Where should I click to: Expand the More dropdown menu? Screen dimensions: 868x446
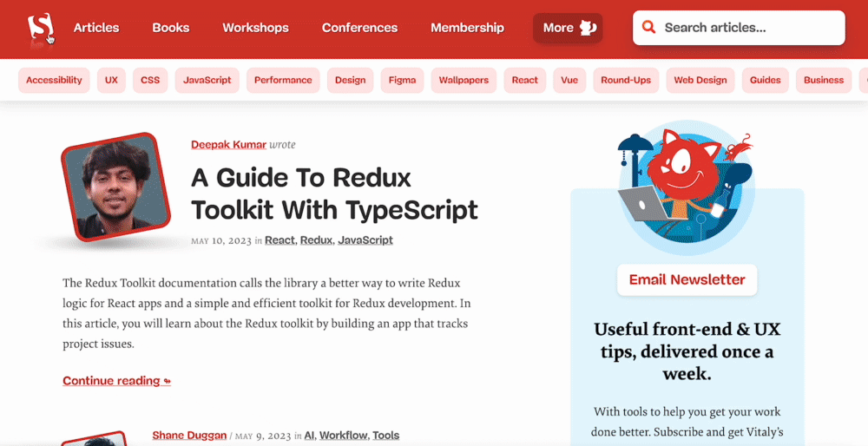click(x=568, y=28)
